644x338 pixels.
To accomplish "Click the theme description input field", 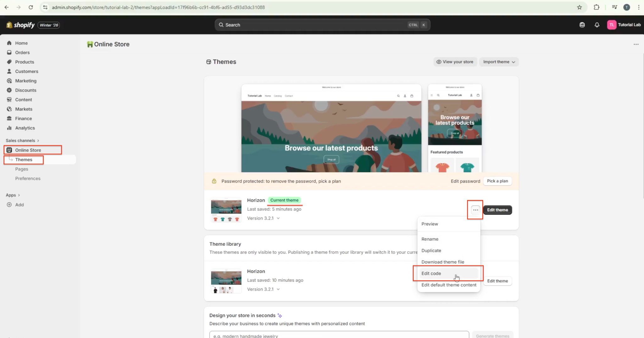I will [x=339, y=335].
